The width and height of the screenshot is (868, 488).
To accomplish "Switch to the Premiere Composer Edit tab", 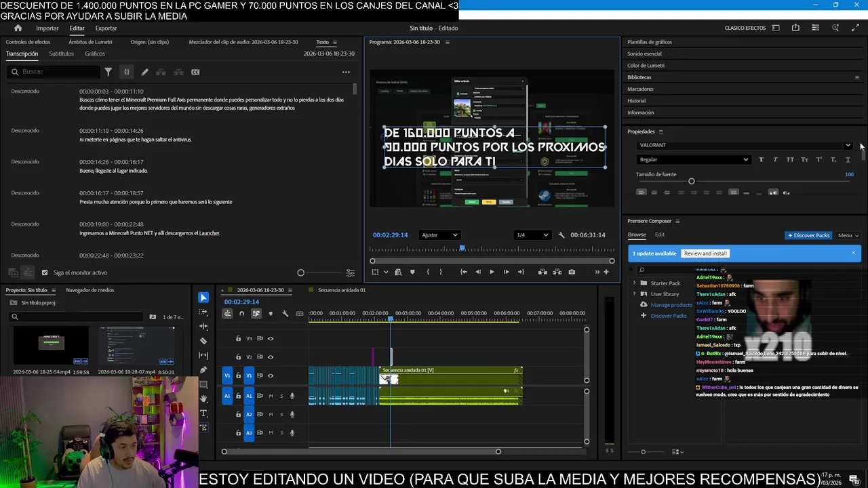I will pyautogui.click(x=660, y=235).
